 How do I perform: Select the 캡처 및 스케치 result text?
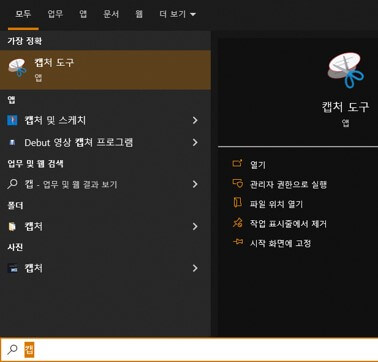(x=55, y=120)
